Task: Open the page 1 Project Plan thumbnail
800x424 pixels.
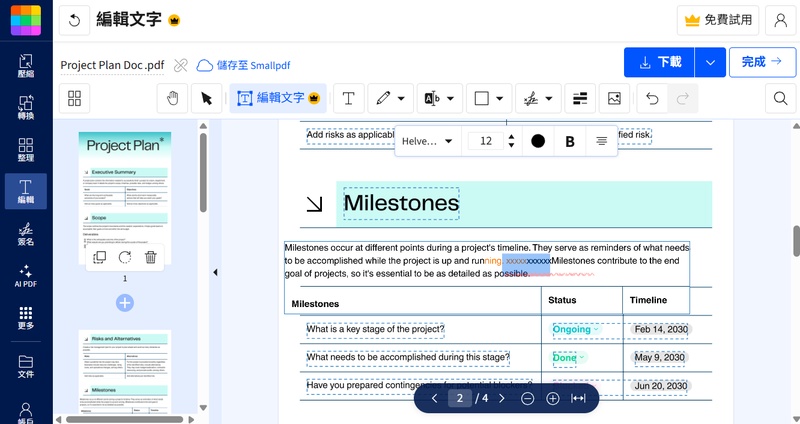Action: 125,198
